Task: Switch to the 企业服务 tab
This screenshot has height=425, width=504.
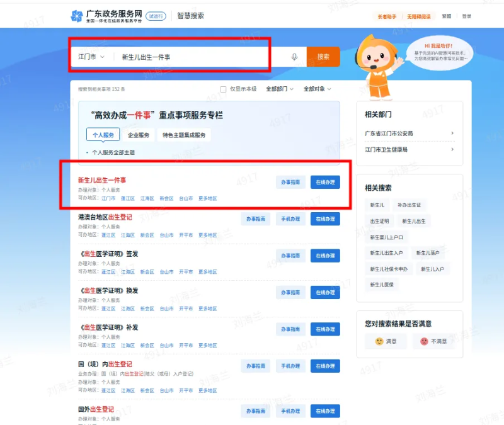Action: coord(139,134)
